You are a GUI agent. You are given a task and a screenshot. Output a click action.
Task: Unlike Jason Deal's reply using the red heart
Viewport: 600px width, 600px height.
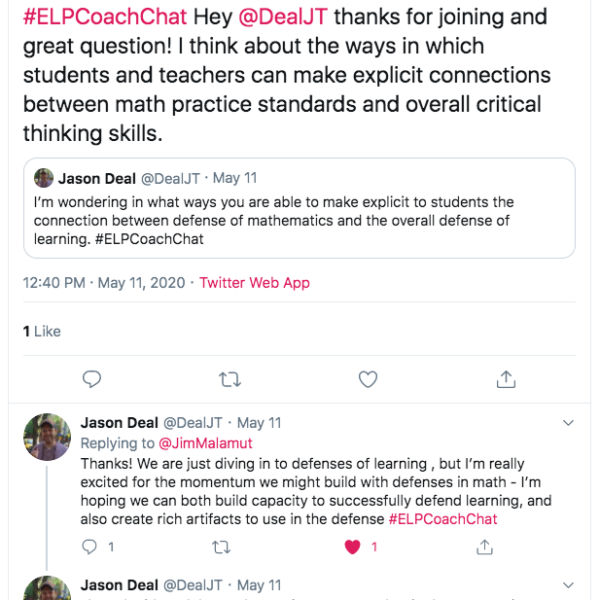352,547
